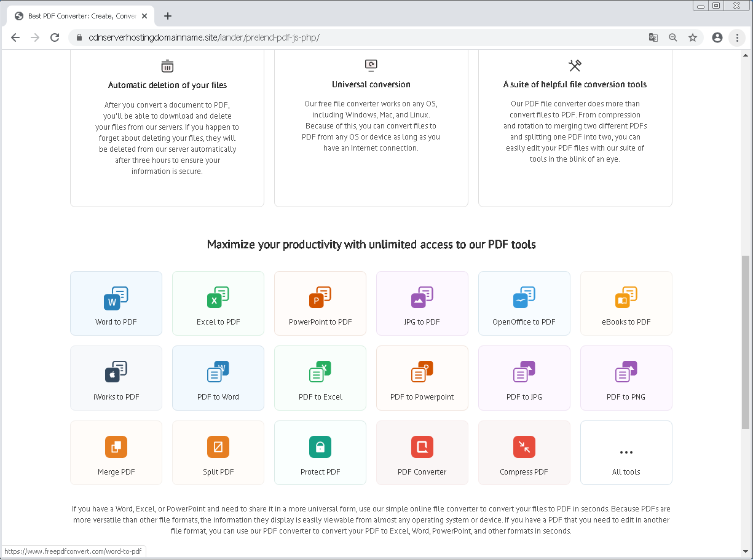Click the Automatic deletion of your files heading
This screenshot has height=560, width=753.
pos(167,85)
